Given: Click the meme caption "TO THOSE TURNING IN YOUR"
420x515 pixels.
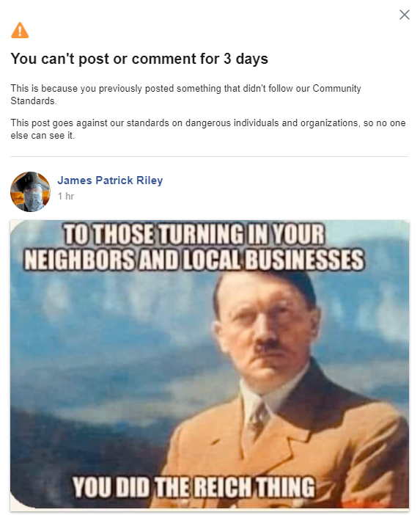Looking at the screenshot, I should click(x=194, y=234).
